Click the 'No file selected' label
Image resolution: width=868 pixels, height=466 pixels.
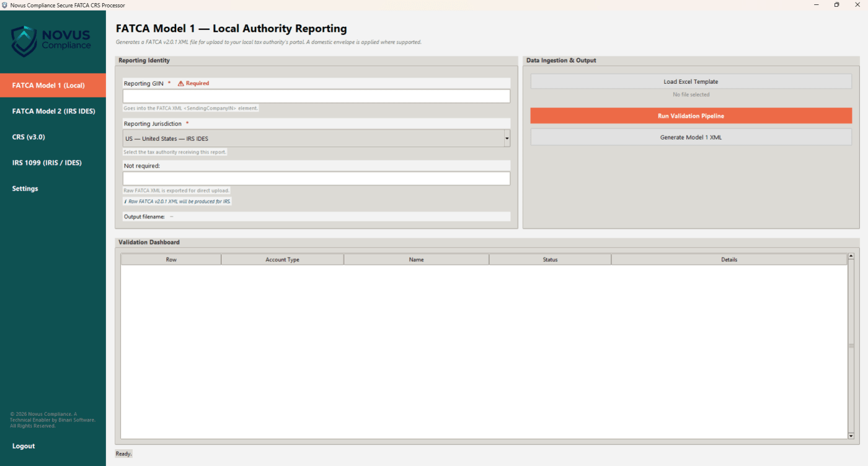coord(691,95)
